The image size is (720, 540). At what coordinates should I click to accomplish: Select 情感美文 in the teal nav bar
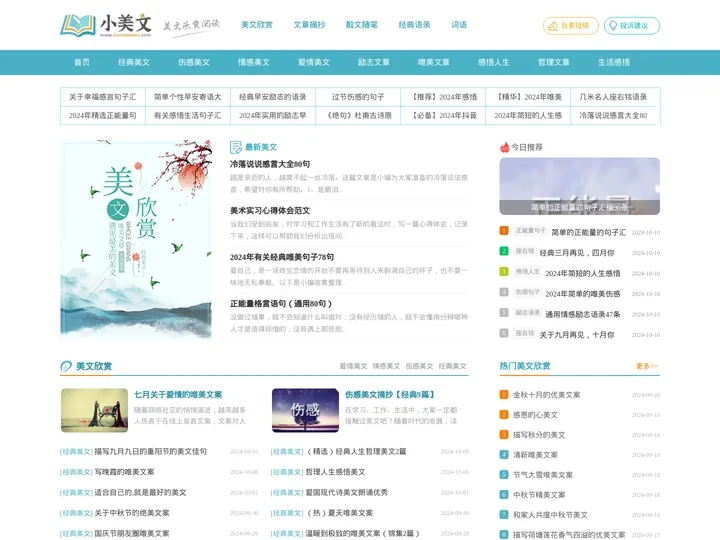coord(254,62)
